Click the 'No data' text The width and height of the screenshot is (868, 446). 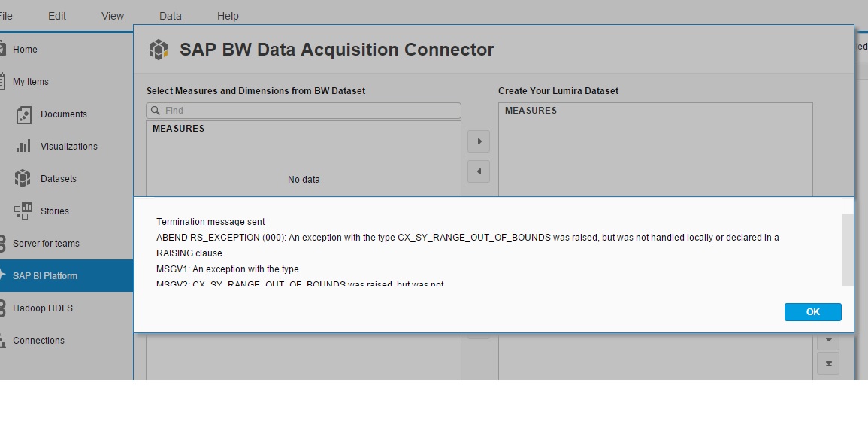pos(304,180)
